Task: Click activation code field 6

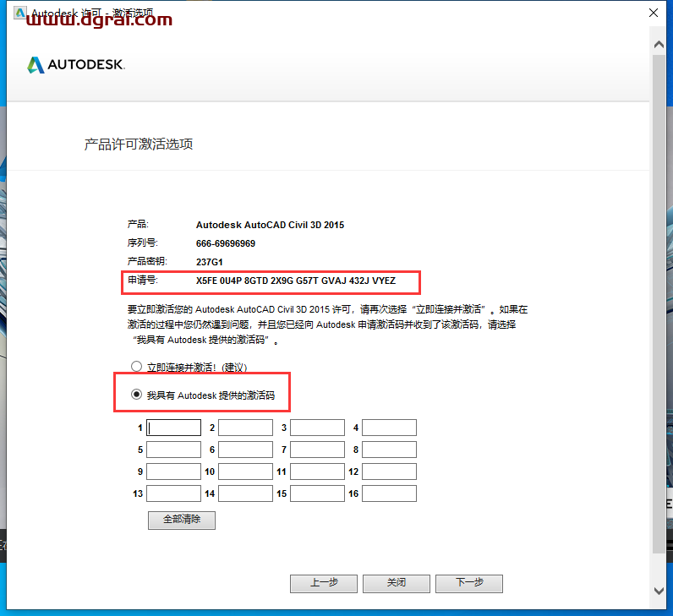Action: point(245,450)
